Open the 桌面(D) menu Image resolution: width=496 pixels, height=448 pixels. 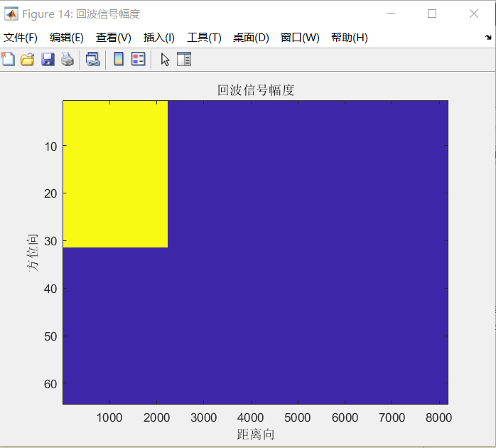point(251,38)
